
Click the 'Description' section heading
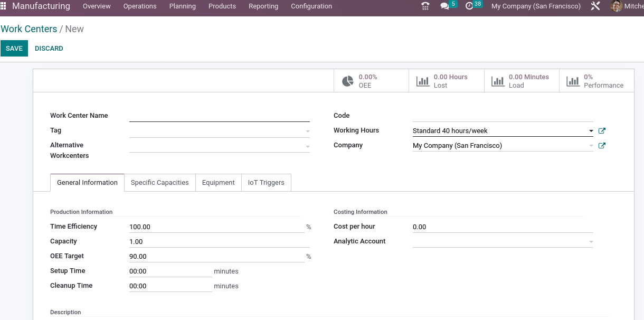65,312
